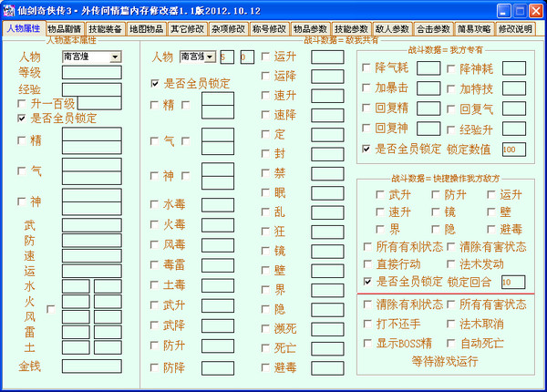This screenshot has width=547, height=392.
Task: Enable the 清除有利状态 checkbox
Action: click(367, 304)
